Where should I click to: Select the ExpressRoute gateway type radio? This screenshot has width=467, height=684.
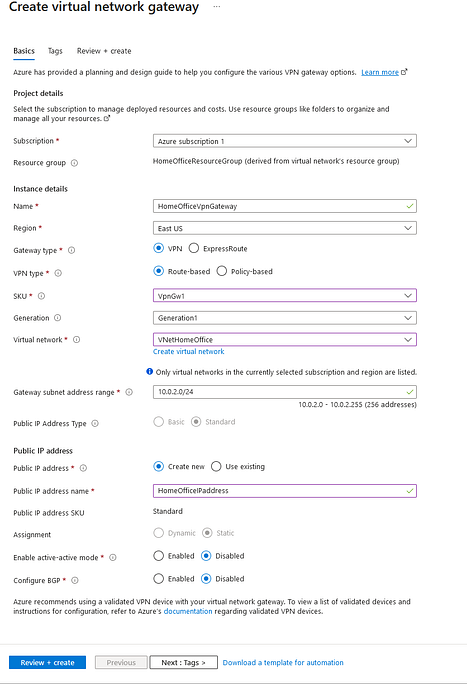[x=194, y=248]
